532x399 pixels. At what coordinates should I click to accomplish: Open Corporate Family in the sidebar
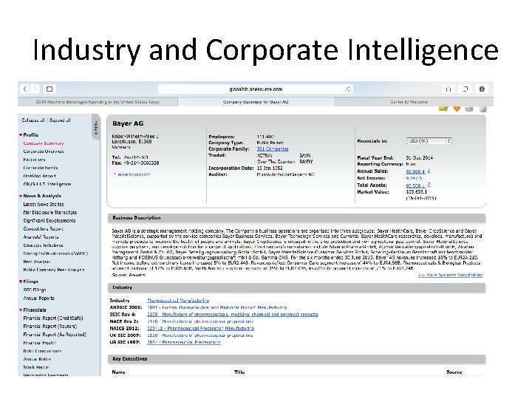41,168
